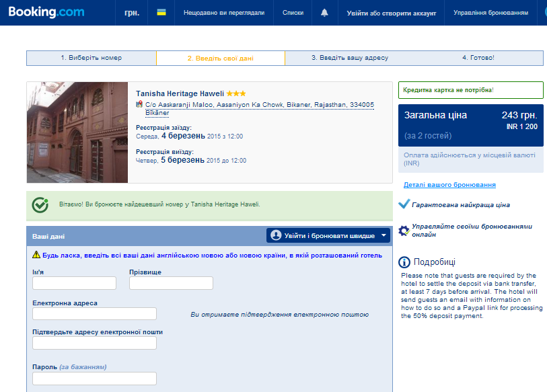Select step 4. Готово!
547x392 pixels.
coord(478,58)
